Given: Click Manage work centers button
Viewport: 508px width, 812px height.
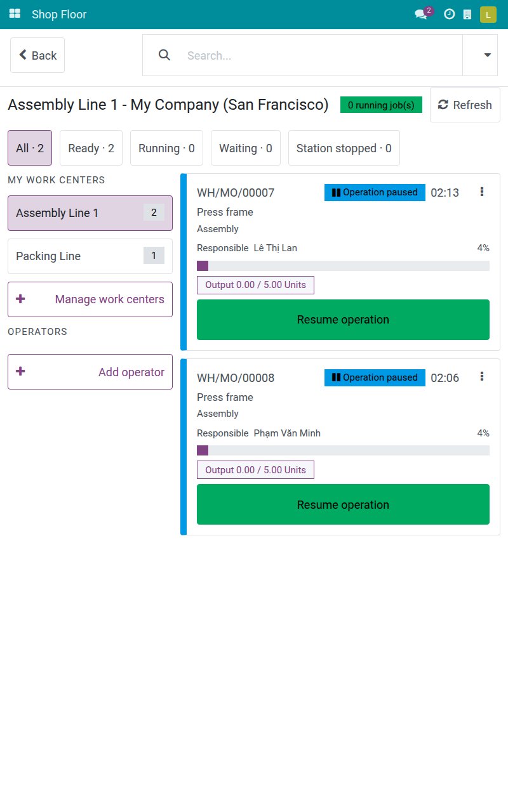Looking at the screenshot, I should tap(90, 299).
